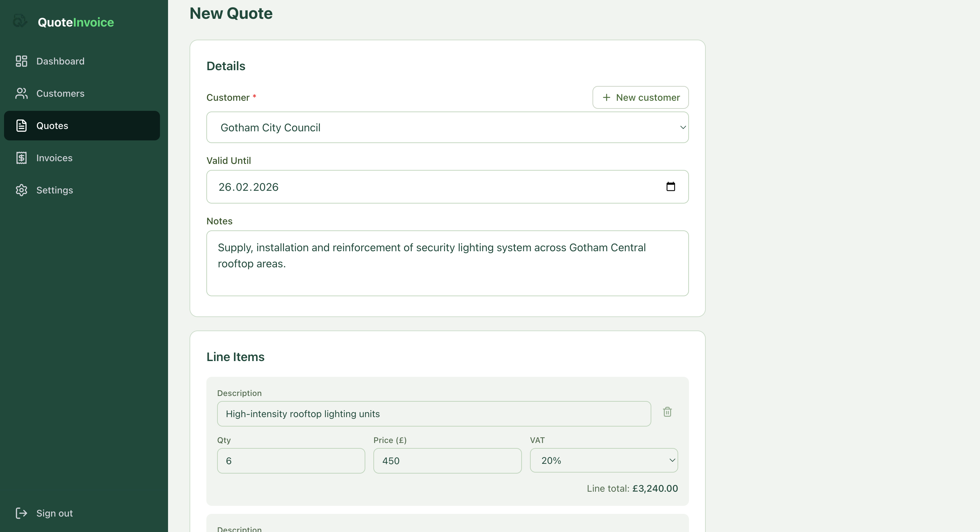Open Settings using the gear icon

pos(21,190)
